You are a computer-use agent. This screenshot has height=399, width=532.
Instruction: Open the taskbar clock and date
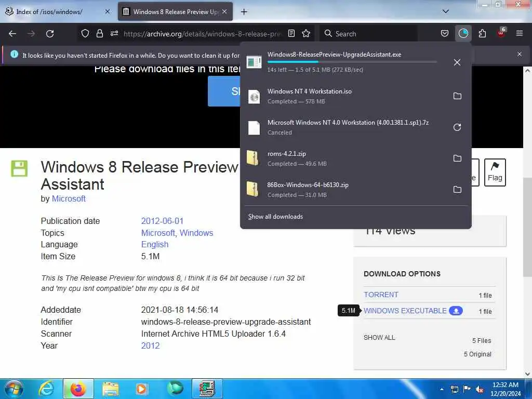coord(505,389)
